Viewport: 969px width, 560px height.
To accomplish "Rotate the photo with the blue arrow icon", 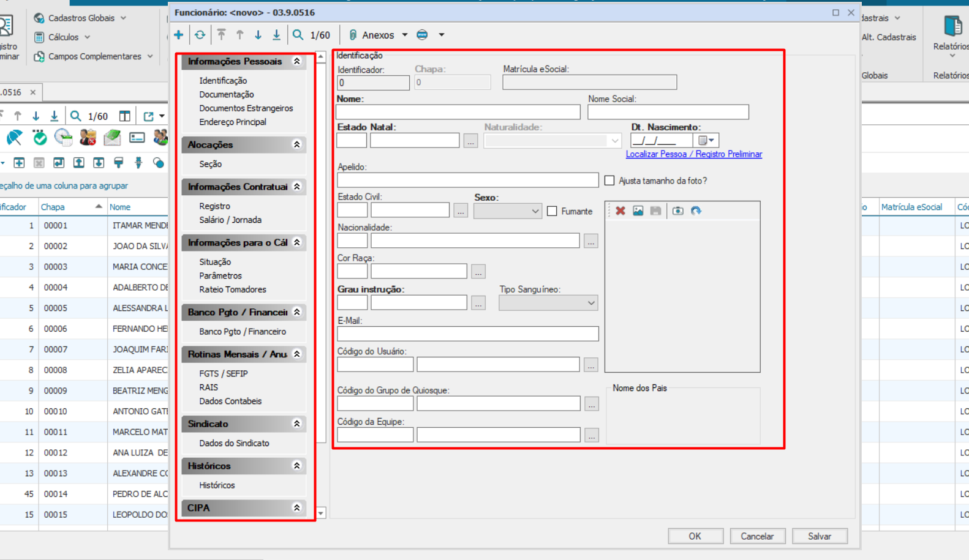I will [x=696, y=211].
